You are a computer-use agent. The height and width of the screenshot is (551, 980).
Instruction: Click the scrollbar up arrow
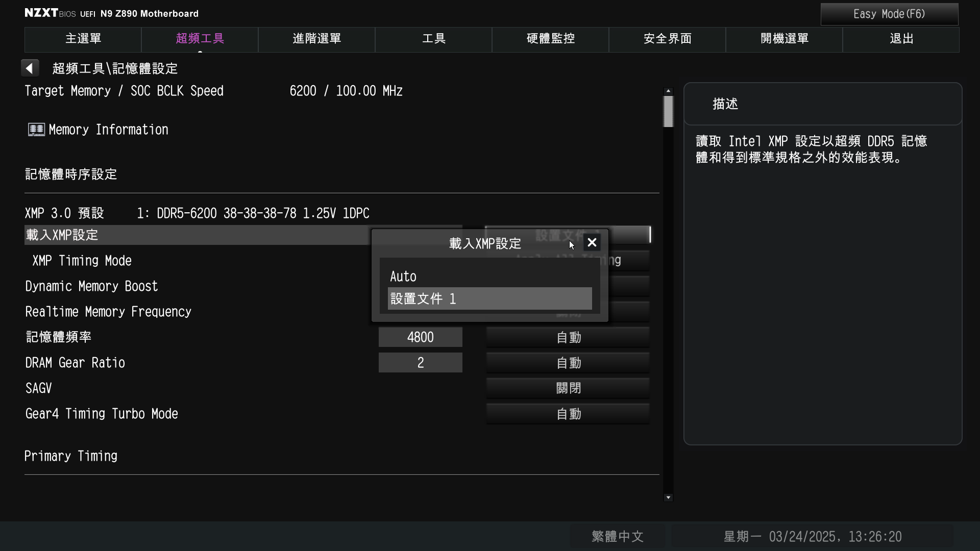tap(668, 91)
